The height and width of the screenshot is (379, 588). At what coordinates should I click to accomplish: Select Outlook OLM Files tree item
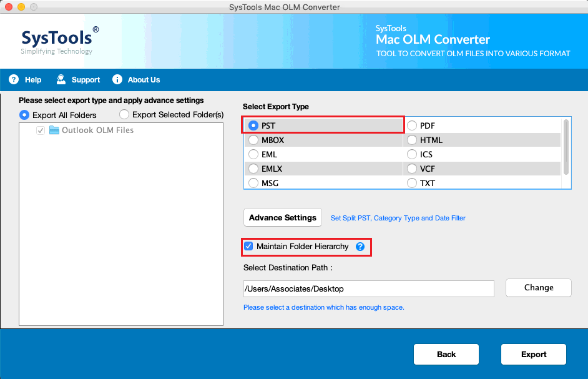click(x=97, y=130)
